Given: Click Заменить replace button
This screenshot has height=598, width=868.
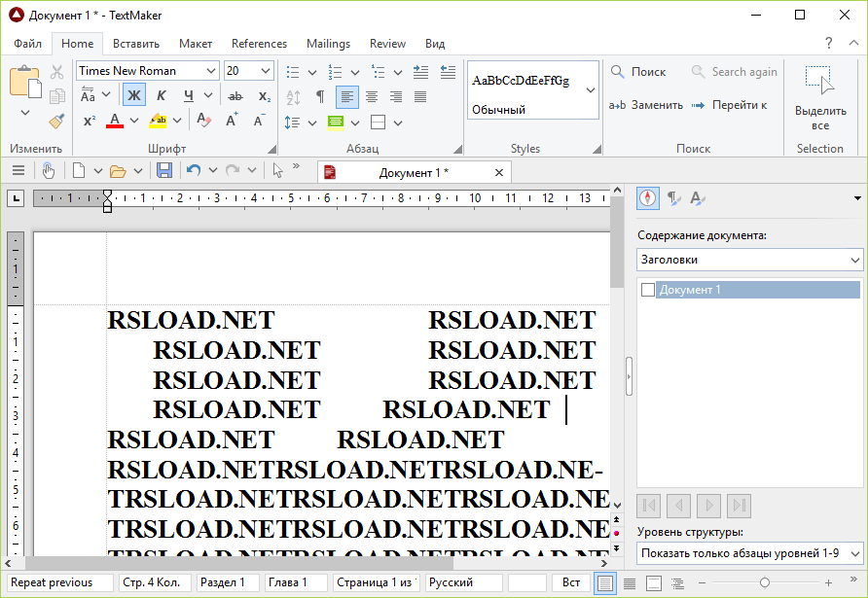Looking at the screenshot, I should tap(646, 105).
